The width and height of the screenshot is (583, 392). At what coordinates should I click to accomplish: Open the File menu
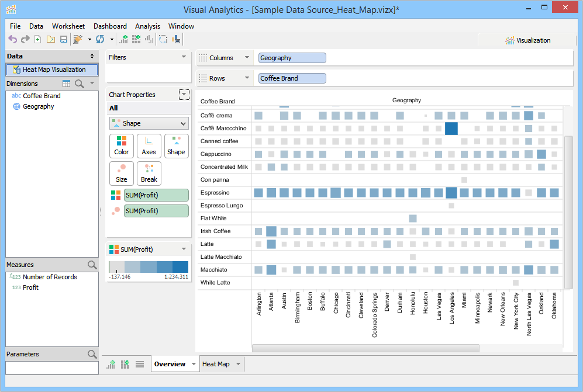pos(15,26)
